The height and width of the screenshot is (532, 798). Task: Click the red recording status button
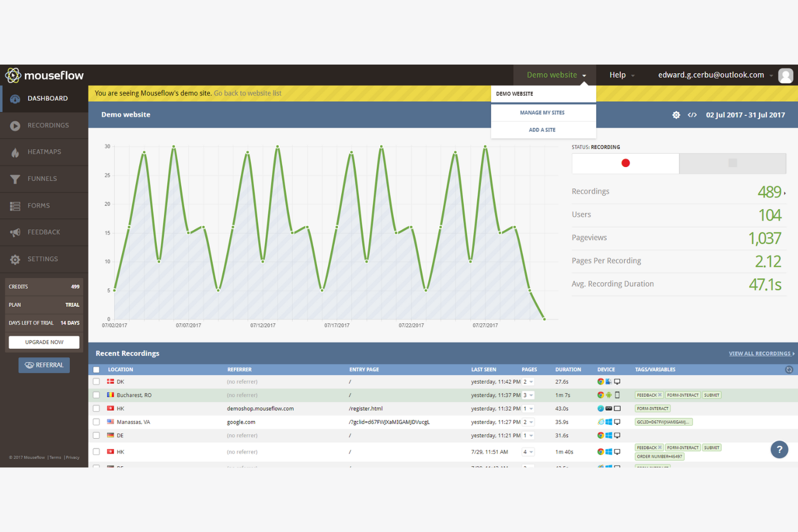tap(625, 163)
